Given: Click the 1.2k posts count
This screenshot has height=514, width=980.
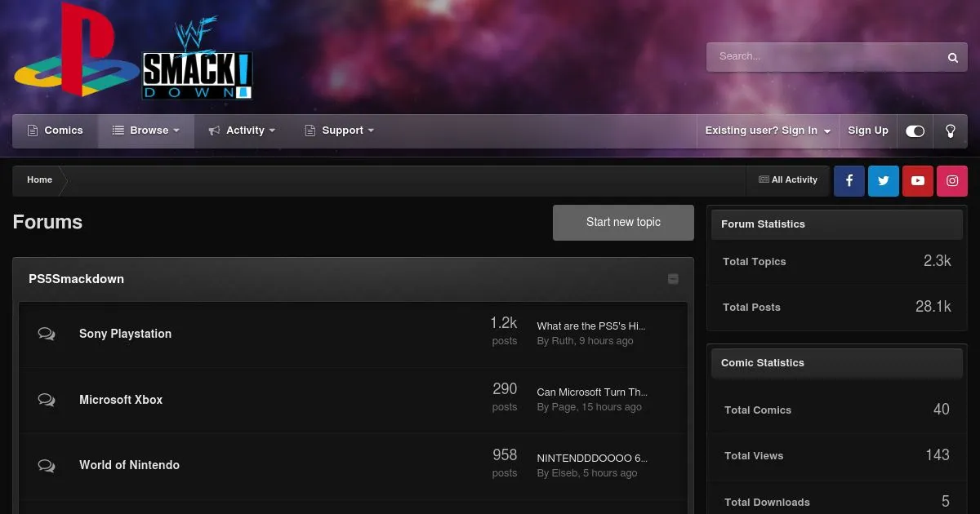Looking at the screenshot, I should point(504,323).
